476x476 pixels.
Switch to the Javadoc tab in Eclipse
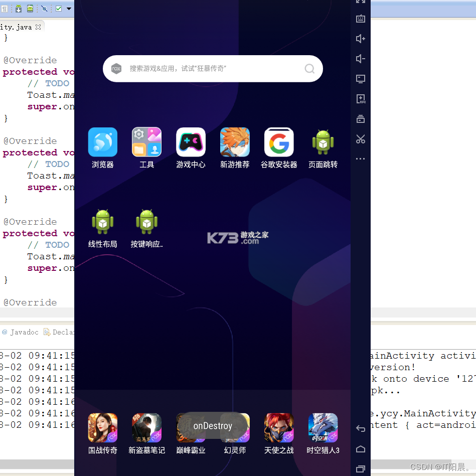pos(21,332)
